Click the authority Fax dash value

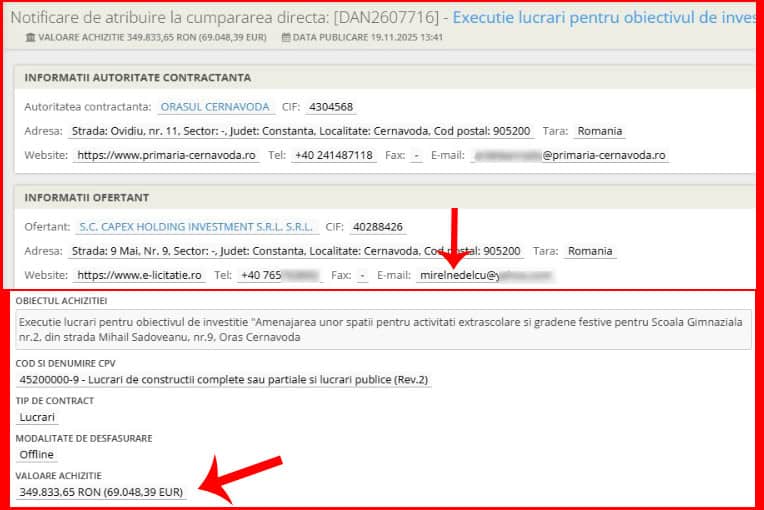coord(416,155)
